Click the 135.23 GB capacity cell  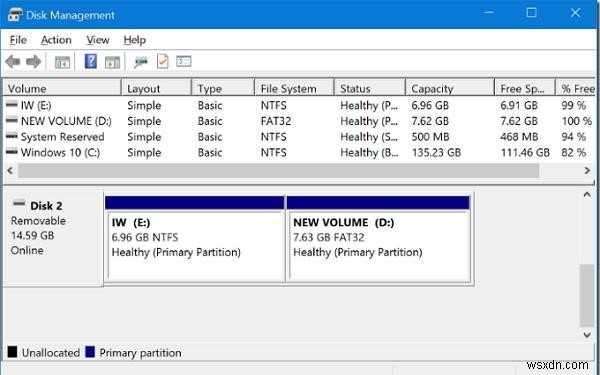[436, 153]
